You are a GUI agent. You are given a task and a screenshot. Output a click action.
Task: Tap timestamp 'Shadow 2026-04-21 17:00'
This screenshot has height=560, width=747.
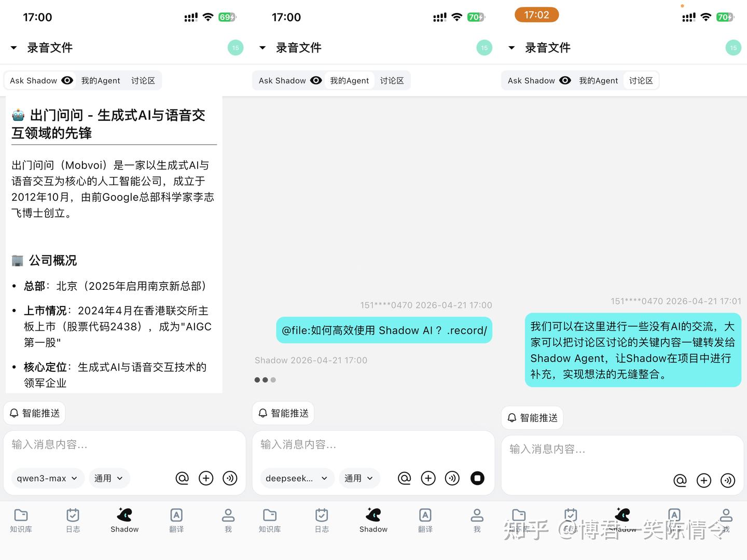311,360
